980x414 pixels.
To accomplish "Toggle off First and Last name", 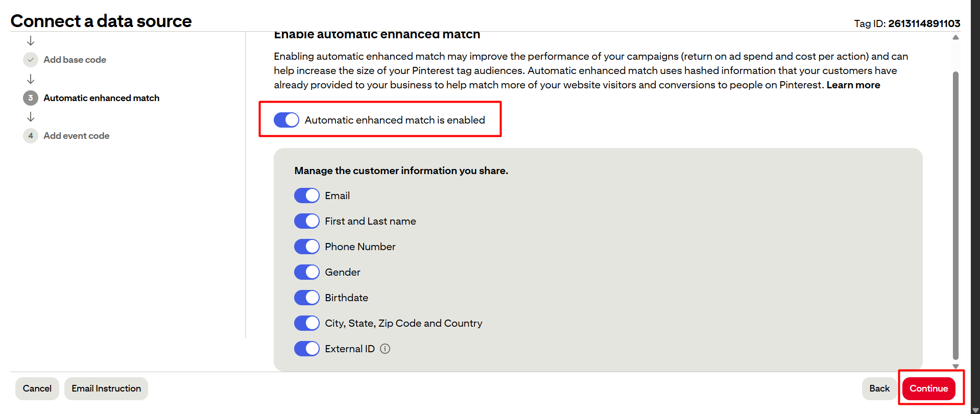I will [307, 221].
